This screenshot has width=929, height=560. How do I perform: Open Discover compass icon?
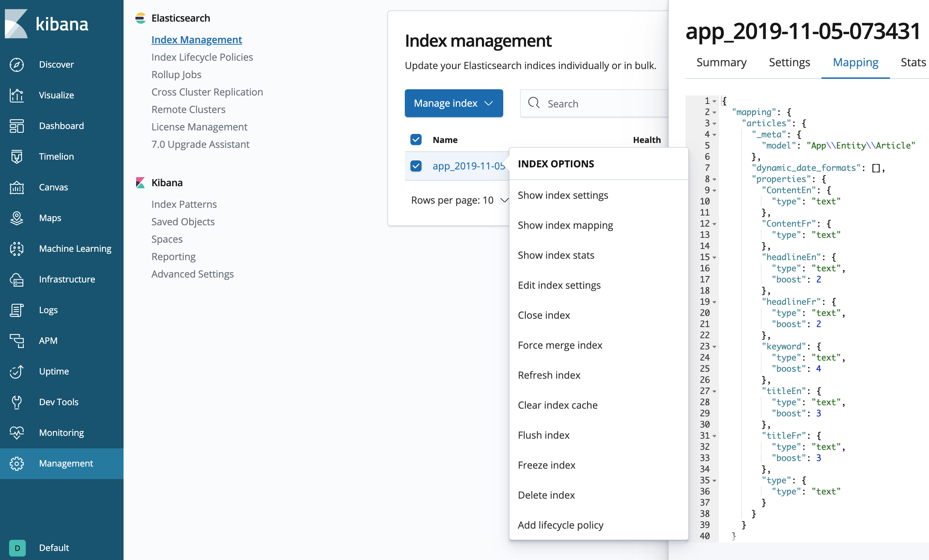(x=17, y=65)
